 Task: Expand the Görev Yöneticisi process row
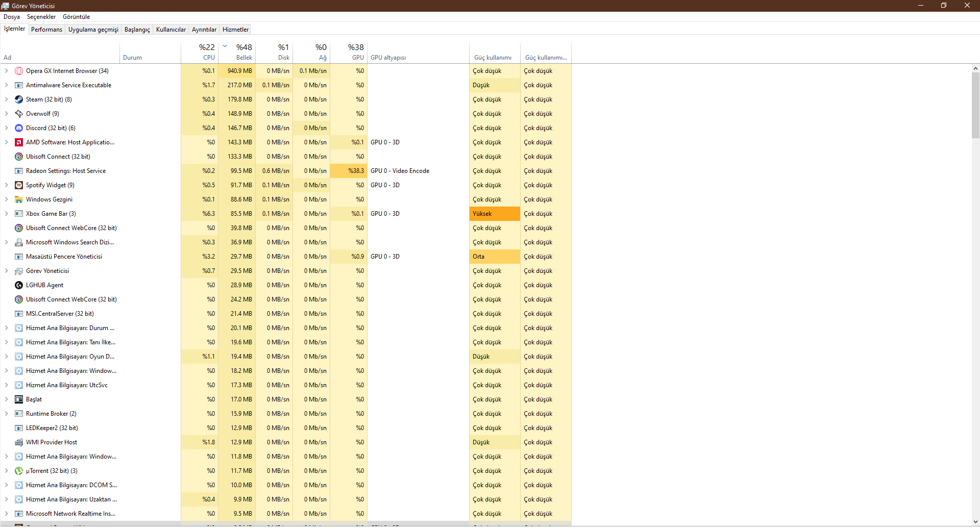(6, 271)
